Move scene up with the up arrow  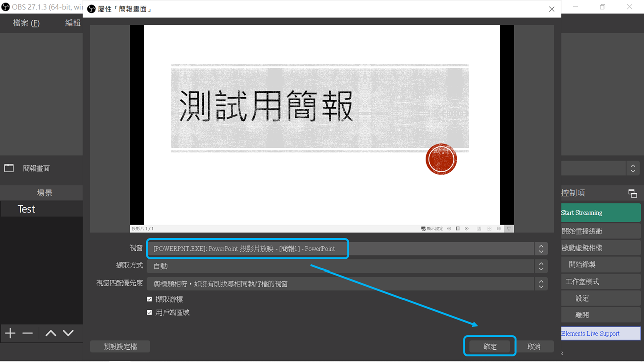click(x=51, y=333)
